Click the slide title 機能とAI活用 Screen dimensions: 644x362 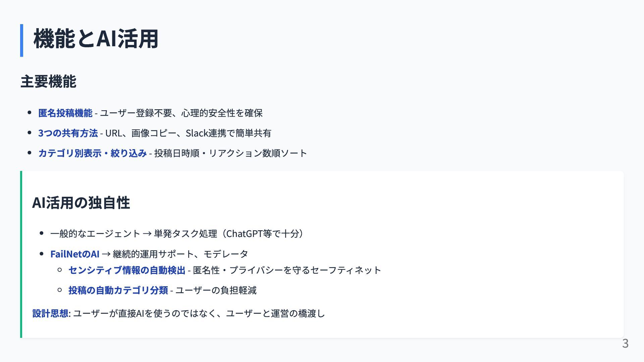click(x=96, y=39)
